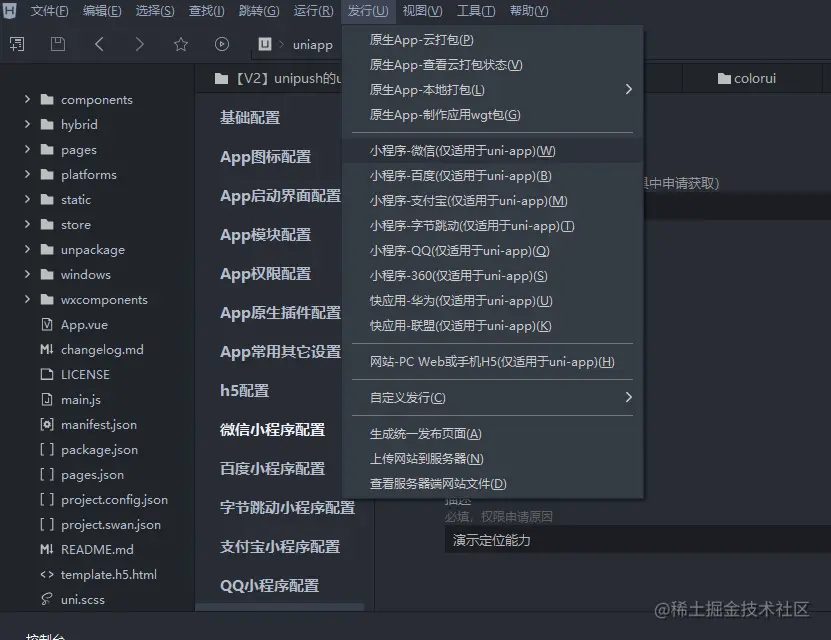
Task: Open 微信小程序配置 manifest section
Action: (x=272, y=430)
